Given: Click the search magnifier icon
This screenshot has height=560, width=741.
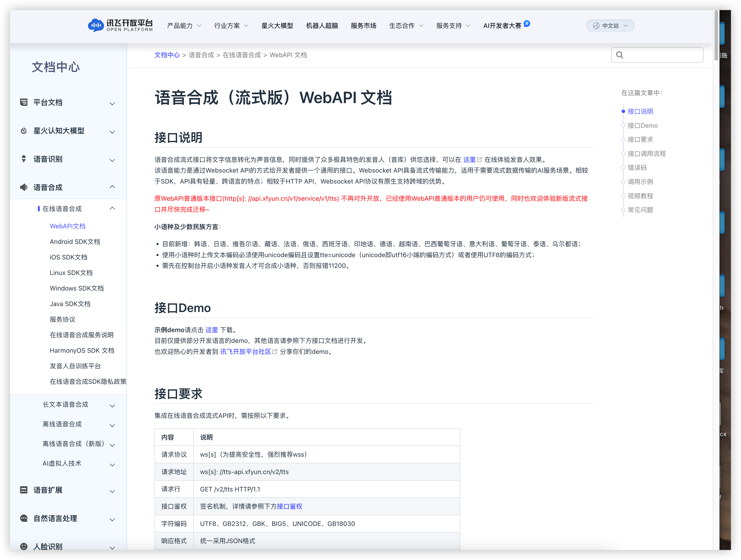Looking at the screenshot, I should pos(619,55).
